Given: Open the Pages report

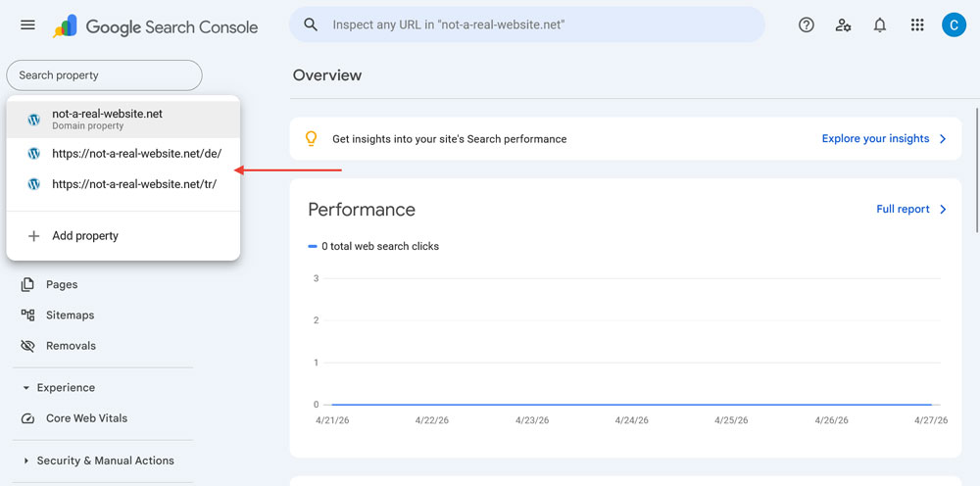Looking at the screenshot, I should tap(62, 285).
